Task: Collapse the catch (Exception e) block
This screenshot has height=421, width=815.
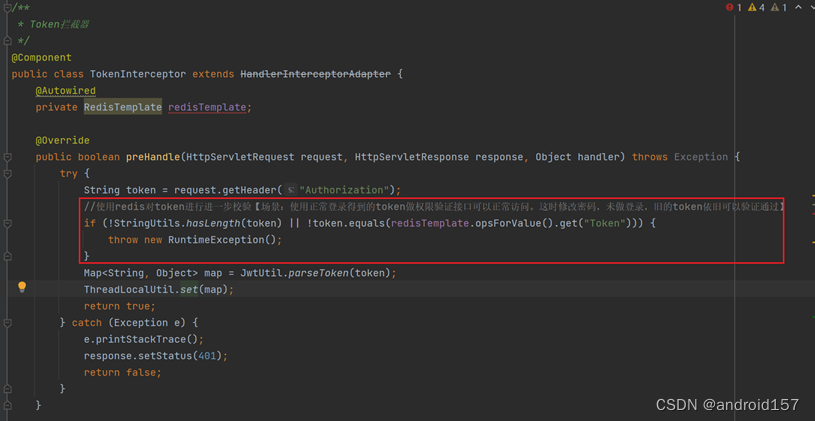Action: pyautogui.click(x=7, y=322)
